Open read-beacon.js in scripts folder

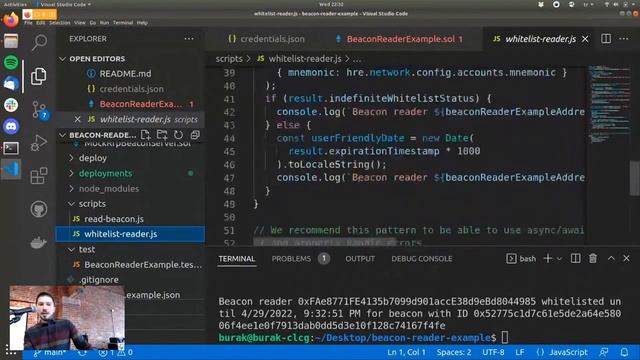(114, 219)
